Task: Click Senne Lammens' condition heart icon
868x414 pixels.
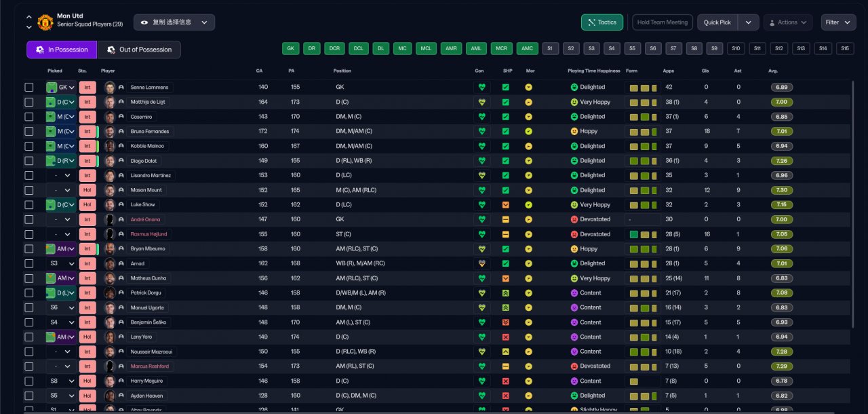Action: click(482, 88)
